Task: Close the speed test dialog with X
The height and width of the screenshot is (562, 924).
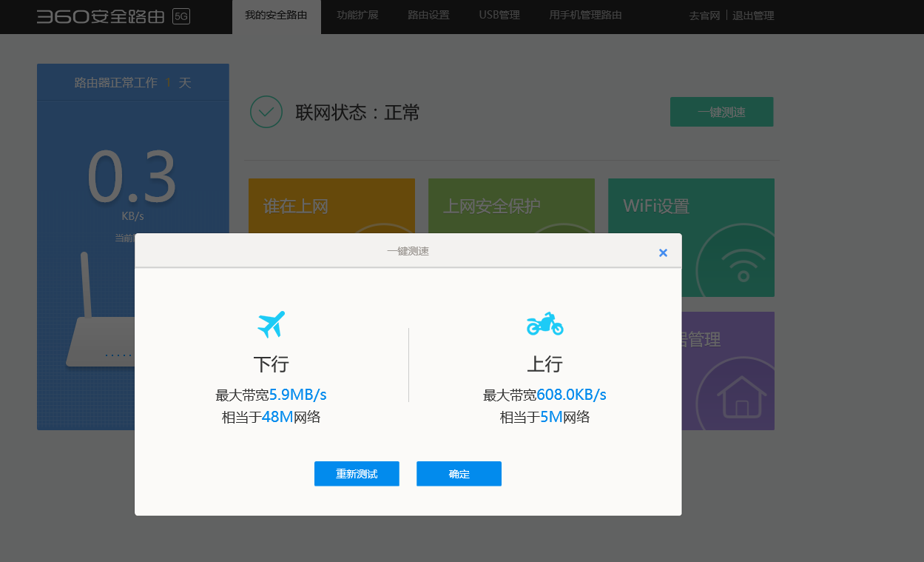Action: coord(663,252)
